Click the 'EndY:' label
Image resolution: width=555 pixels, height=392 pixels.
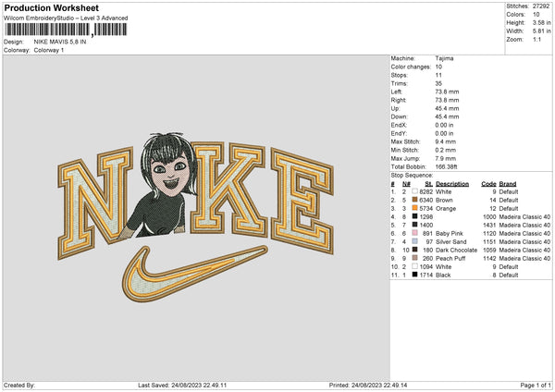399,133
